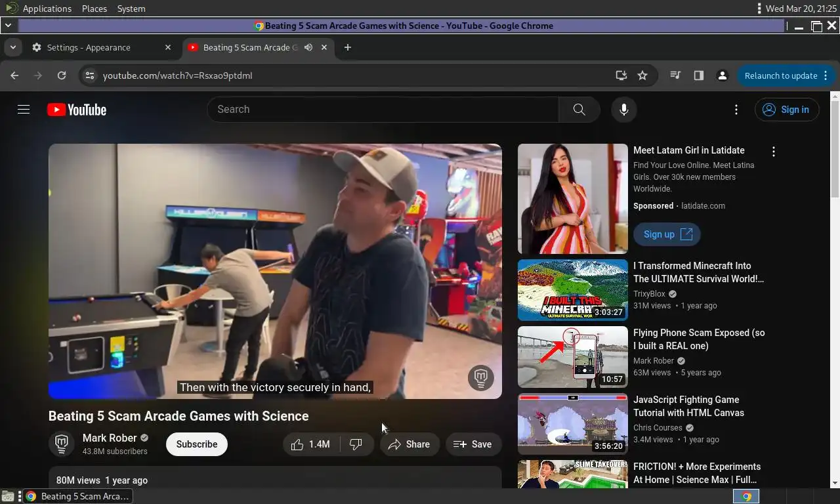Open the System menu
This screenshot has width=840, height=504.
coord(131,9)
